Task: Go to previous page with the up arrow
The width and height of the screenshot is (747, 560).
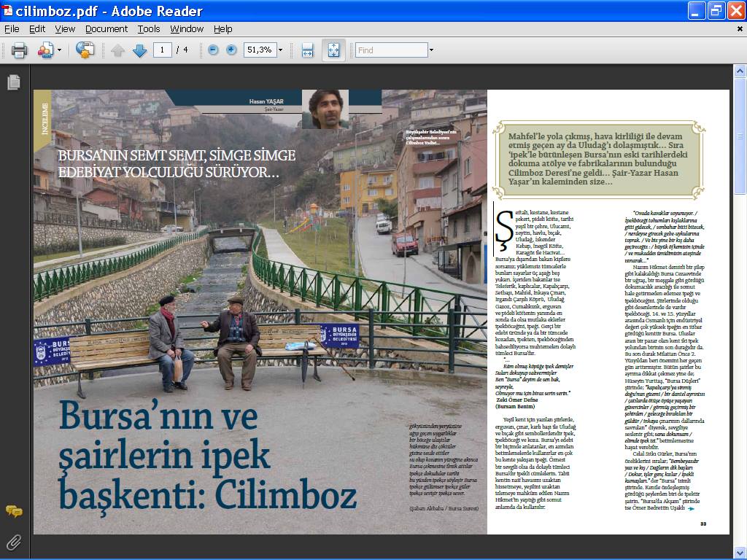Action: 117,50
